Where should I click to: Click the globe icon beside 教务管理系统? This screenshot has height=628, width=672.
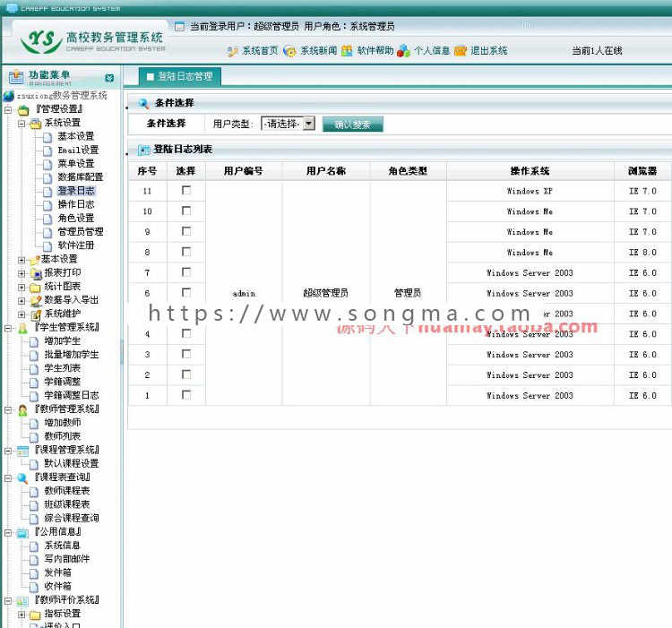pyautogui.click(x=9, y=96)
